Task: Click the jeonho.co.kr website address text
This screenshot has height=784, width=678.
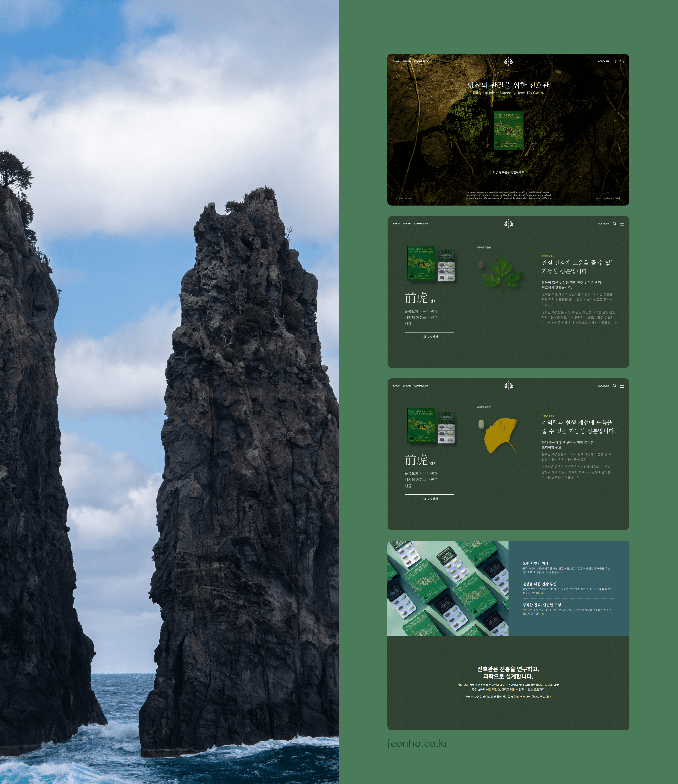Action: 418,744
